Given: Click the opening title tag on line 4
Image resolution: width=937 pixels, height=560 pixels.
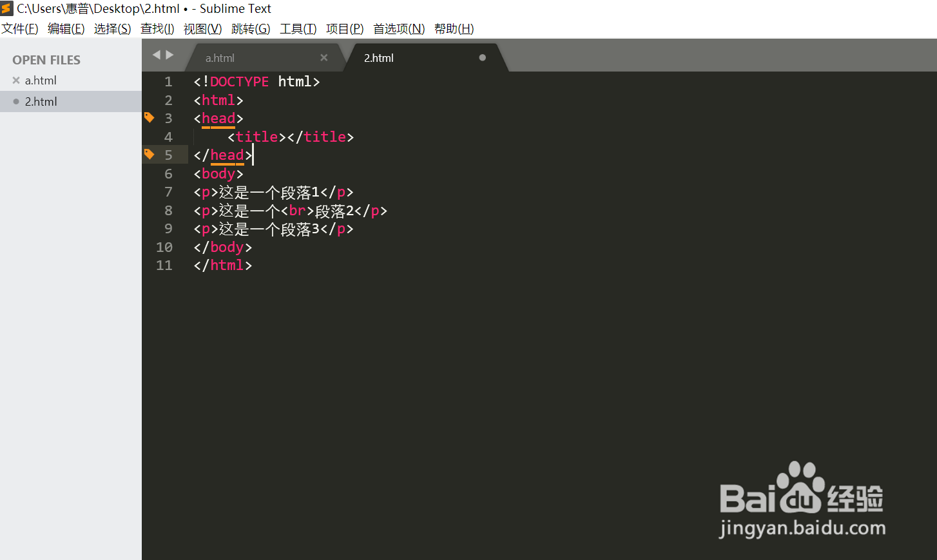Looking at the screenshot, I should coord(256,137).
